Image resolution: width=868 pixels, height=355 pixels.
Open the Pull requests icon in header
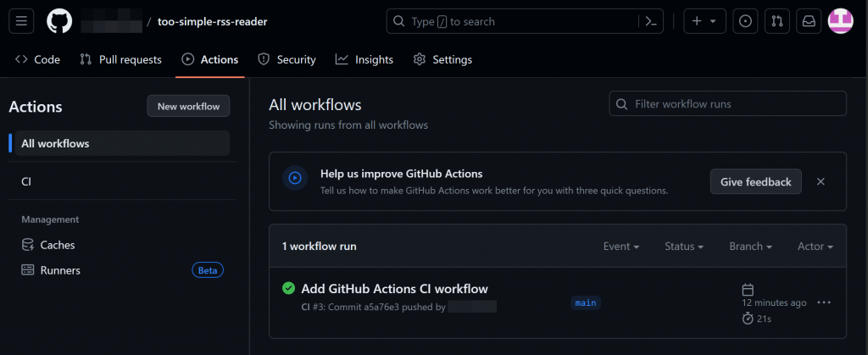pyautogui.click(x=777, y=21)
